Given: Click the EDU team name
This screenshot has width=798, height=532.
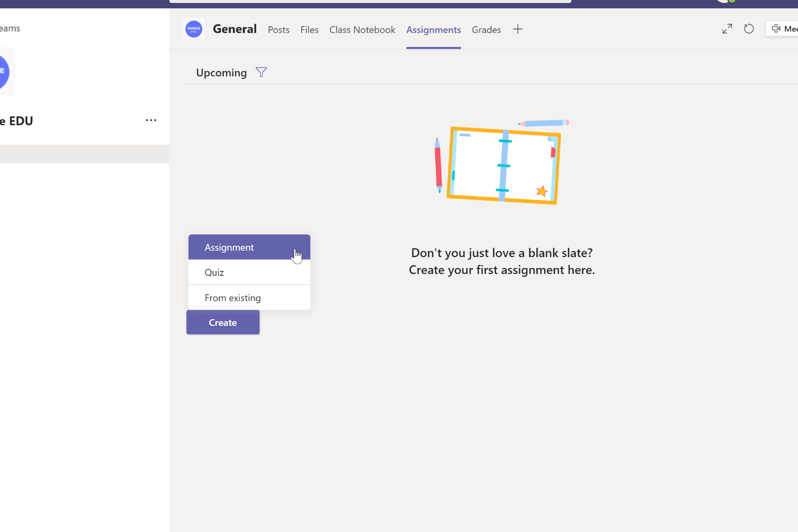Looking at the screenshot, I should (16, 121).
